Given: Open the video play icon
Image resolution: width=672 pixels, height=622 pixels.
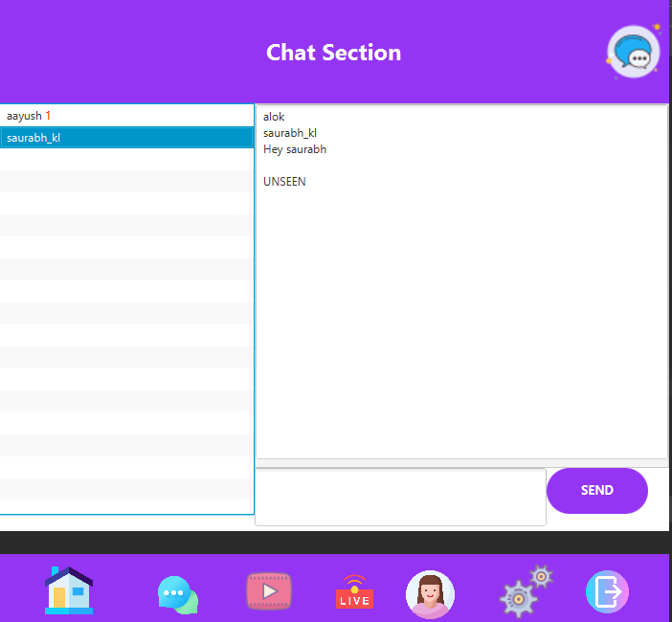Looking at the screenshot, I should click(x=269, y=591).
